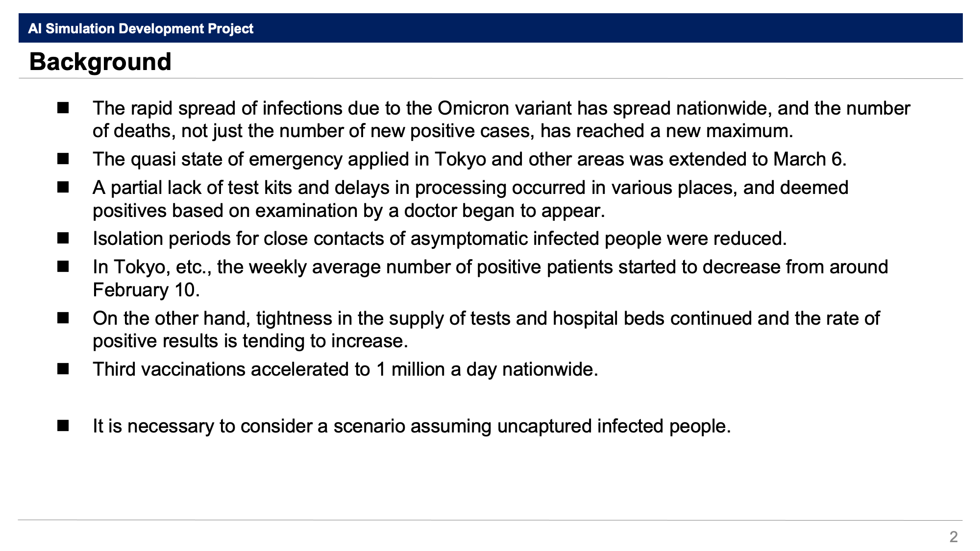Click the square bullet beside the uncaptured infected people line
The width and height of the screenshot is (980, 551).
pos(63,426)
